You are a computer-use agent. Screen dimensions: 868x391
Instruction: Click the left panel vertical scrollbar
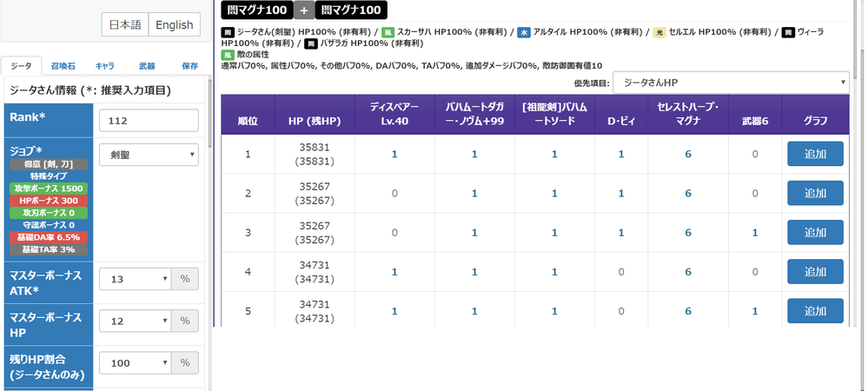tap(209, 113)
